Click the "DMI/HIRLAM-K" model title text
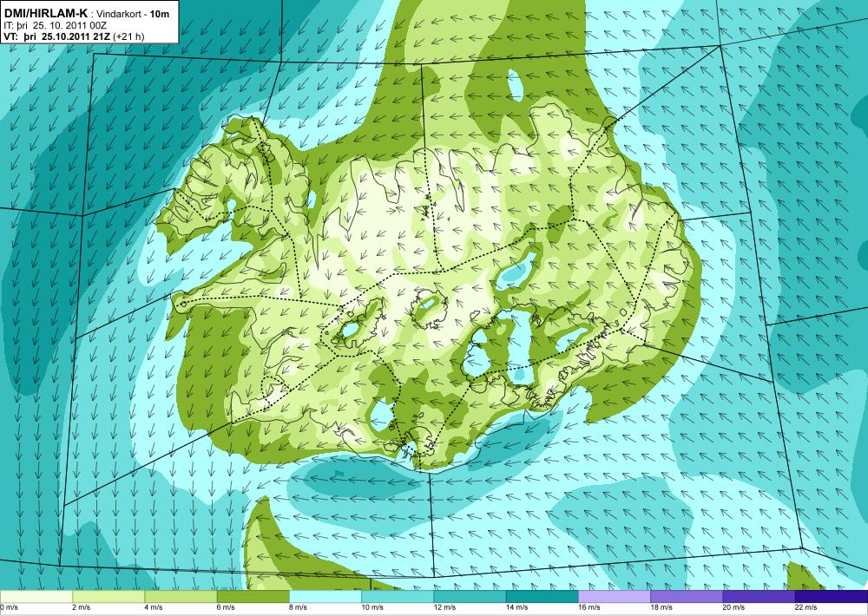 46,14
